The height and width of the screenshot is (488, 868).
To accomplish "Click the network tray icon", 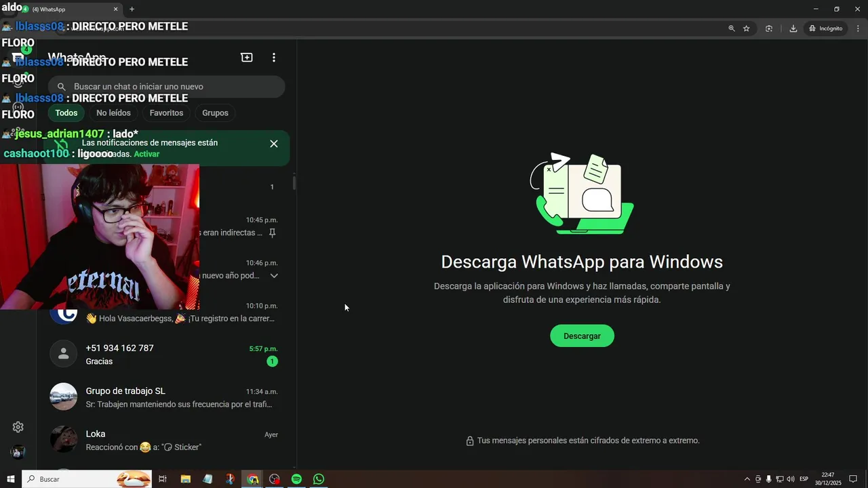I will point(780,479).
